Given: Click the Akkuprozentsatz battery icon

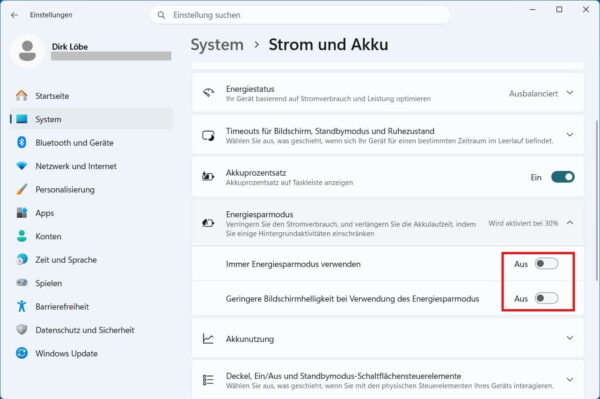Looking at the screenshot, I should tap(208, 176).
